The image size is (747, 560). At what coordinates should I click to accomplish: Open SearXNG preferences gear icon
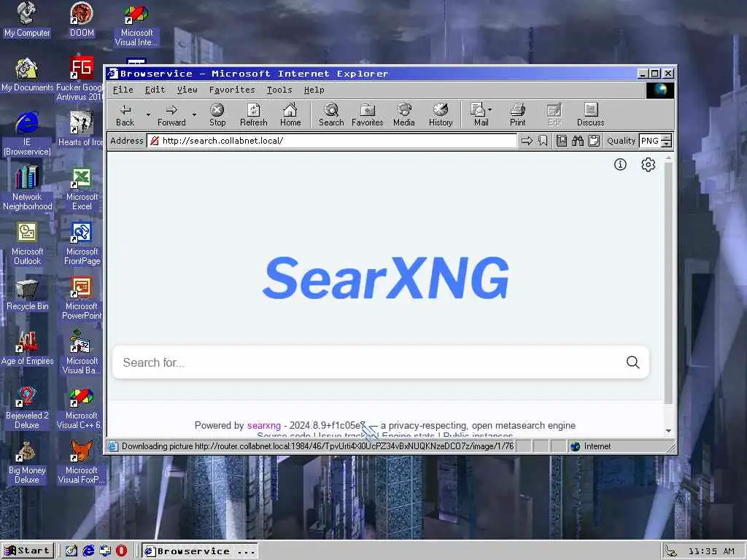point(648,165)
